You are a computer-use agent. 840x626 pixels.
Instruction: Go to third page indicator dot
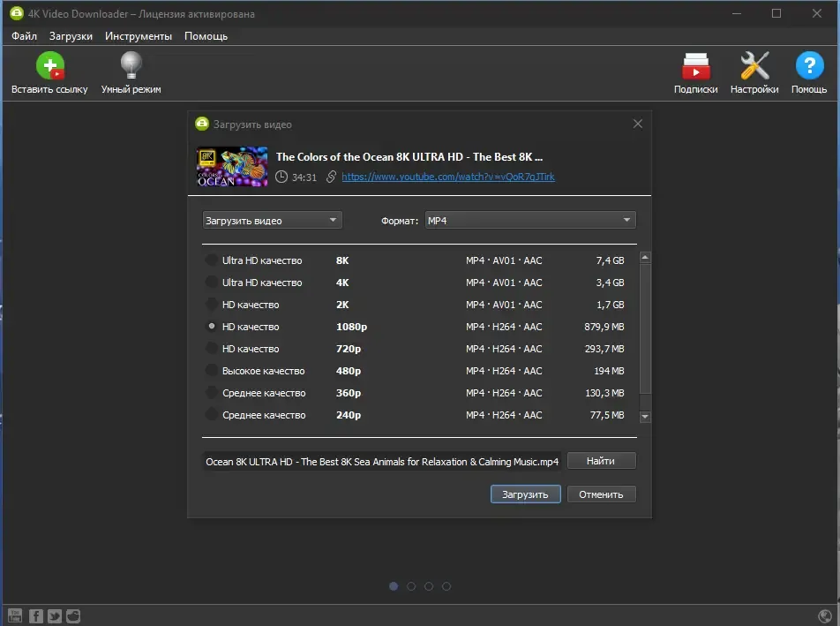point(429,586)
